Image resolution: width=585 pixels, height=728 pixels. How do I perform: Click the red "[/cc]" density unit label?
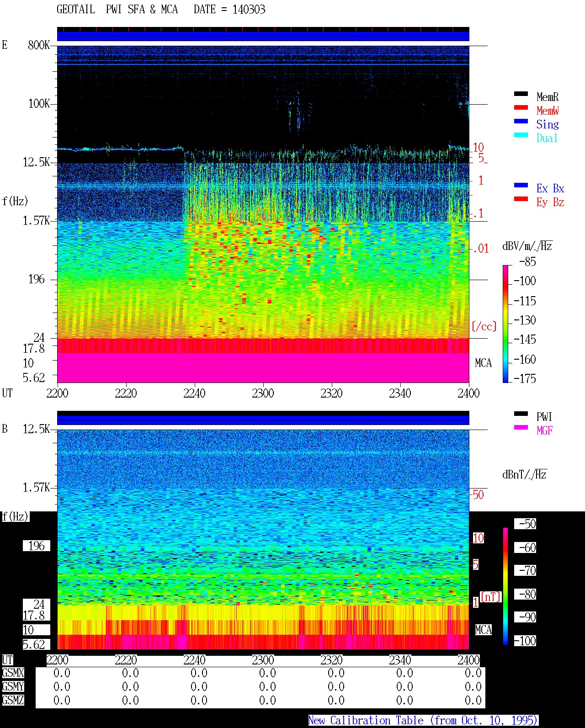tap(484, 326)
